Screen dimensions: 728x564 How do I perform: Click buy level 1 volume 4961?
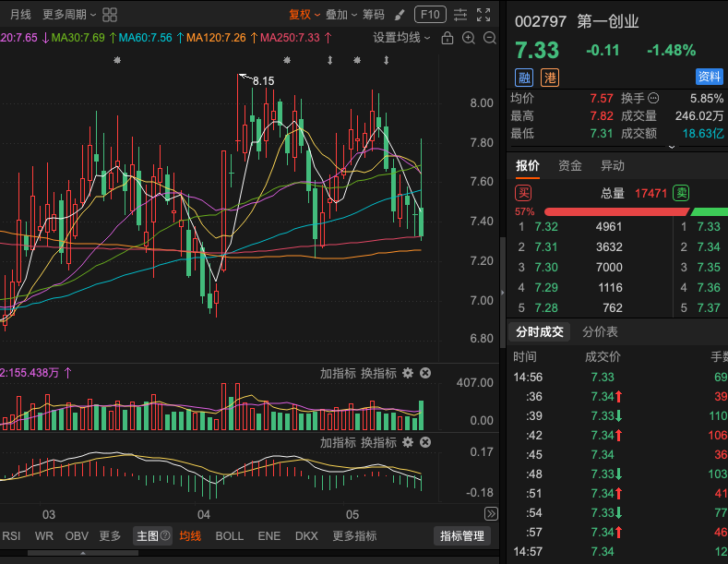[609, 227]
